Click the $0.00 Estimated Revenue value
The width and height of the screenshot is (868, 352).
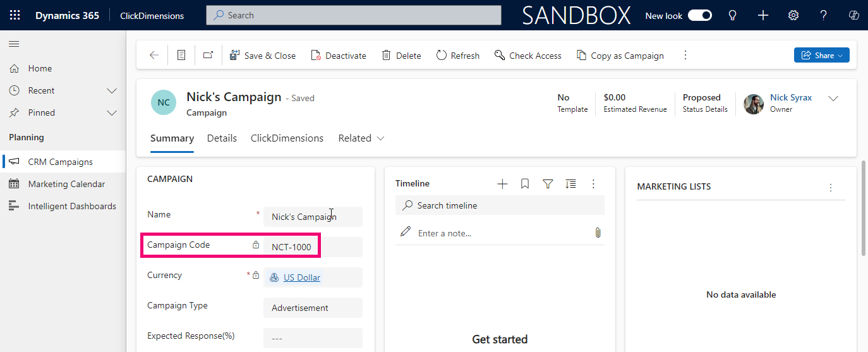(615, 97)
